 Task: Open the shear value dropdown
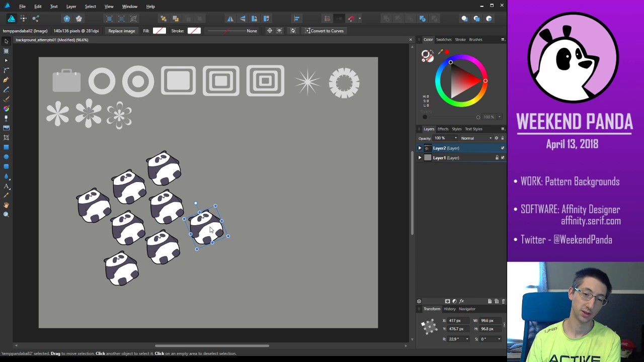[499, 339]
